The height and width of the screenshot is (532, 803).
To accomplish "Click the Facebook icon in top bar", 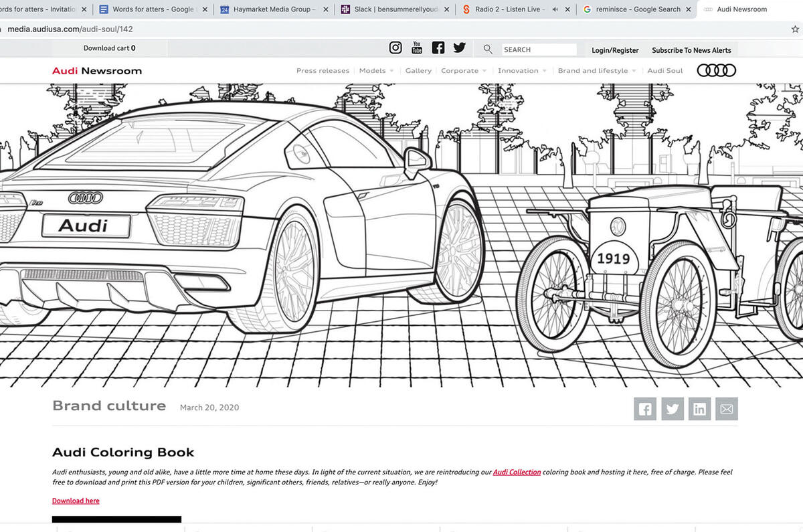I will tap(438, 48).
